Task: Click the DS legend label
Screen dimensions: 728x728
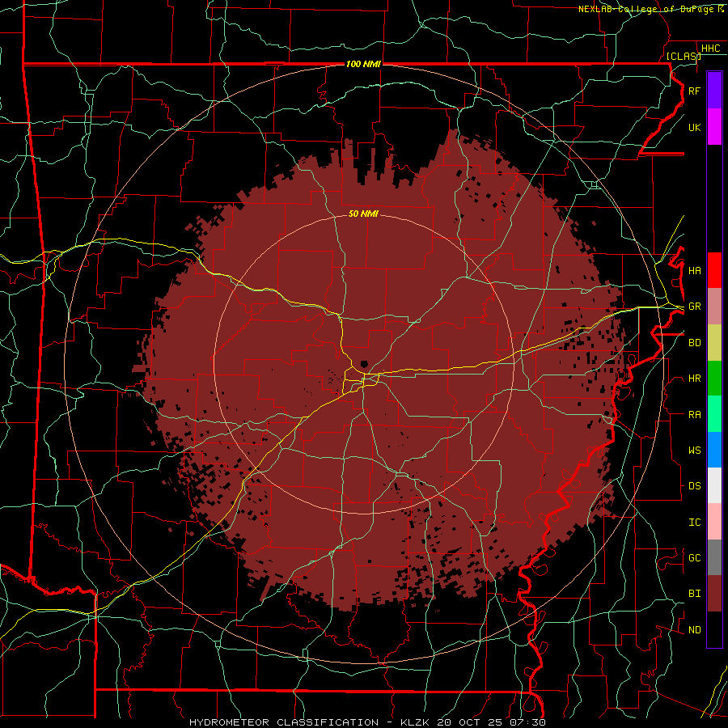Action: [x=694, y=485]
